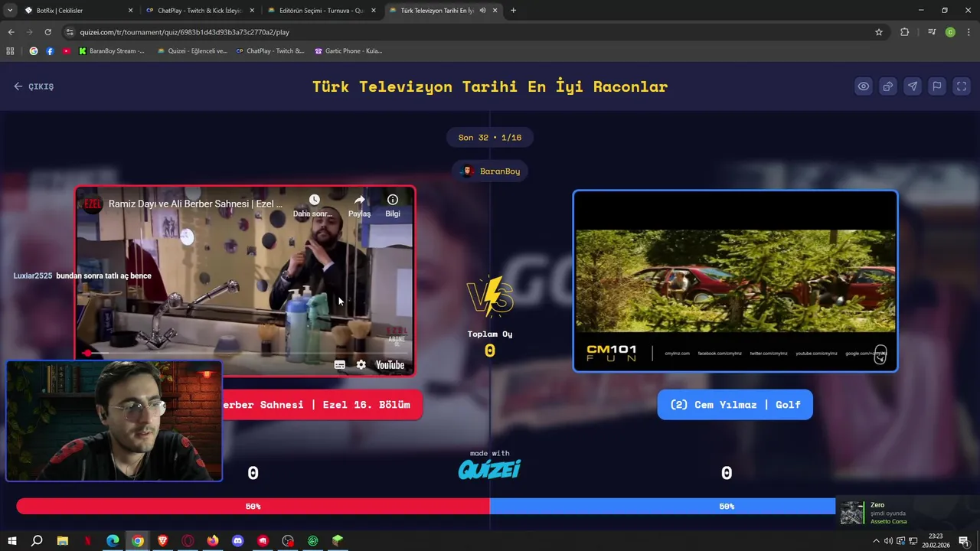This screenshot has height=551, width=980.
Task: View site information icon in address bar
Action: coord(70,32)
